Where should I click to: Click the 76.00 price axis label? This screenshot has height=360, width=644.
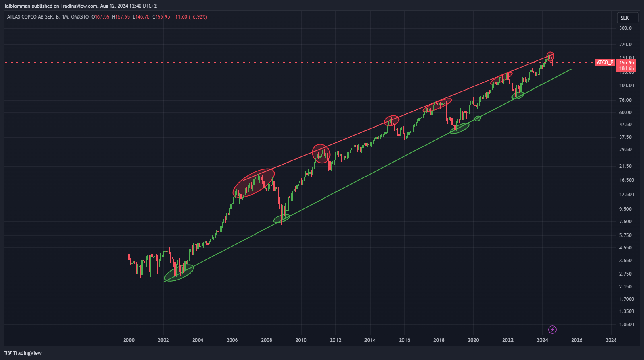tap(625, 100)
